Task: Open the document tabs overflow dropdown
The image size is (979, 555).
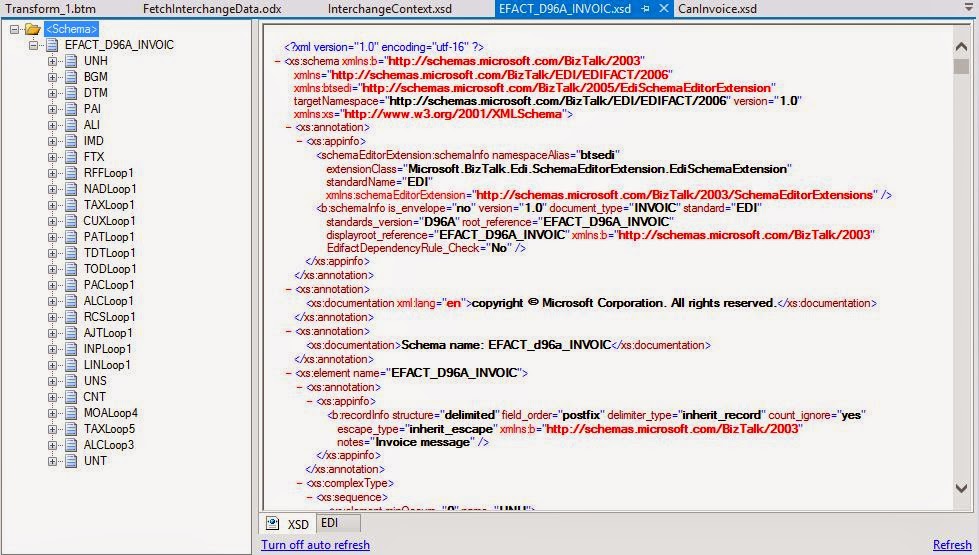Action: (x=968, y=9)
